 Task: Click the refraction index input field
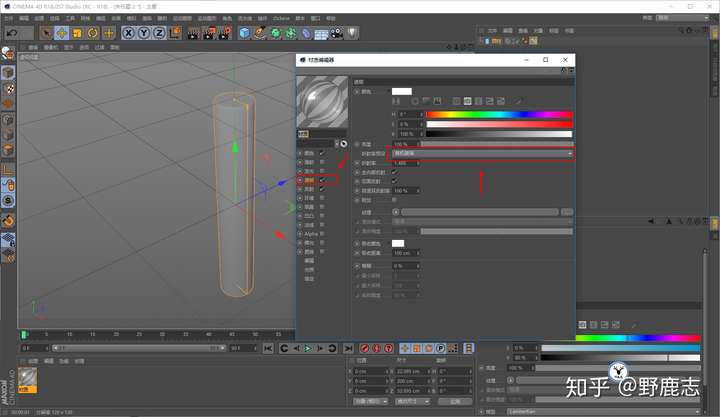click(x=406, y=163)
